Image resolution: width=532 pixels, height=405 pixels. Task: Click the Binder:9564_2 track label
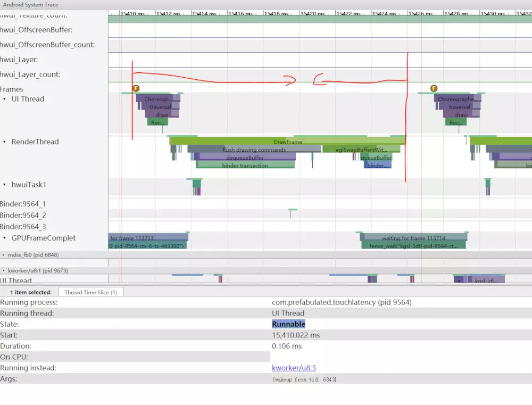coord(23,215)
